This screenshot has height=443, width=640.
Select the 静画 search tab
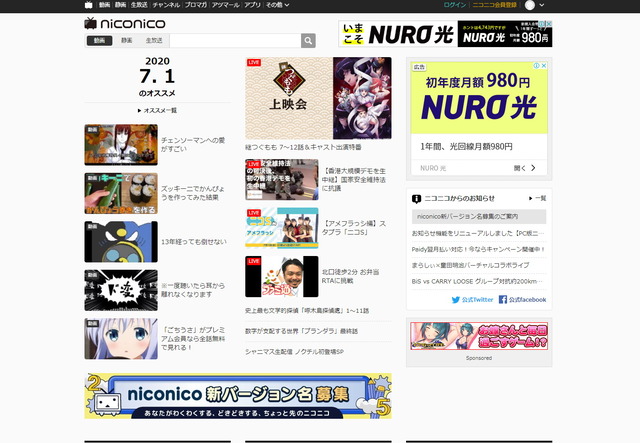click(127, 41)
